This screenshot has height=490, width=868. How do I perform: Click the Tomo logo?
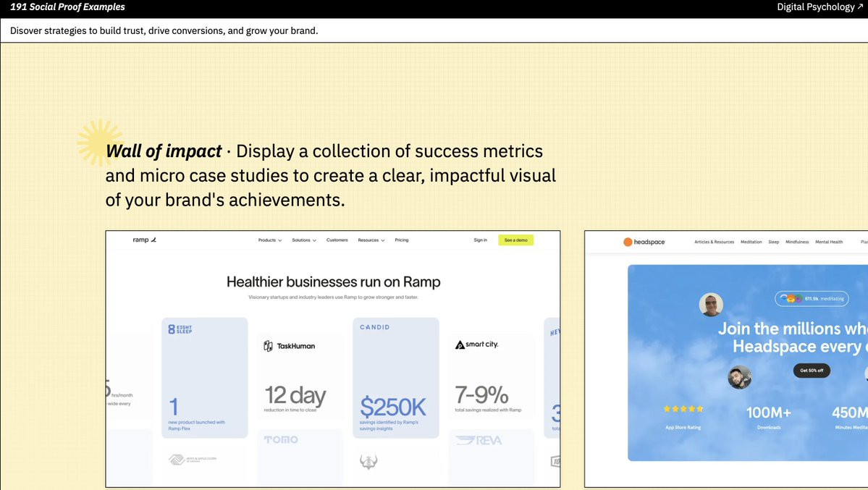pyautogui.click(x=281, y=439)
